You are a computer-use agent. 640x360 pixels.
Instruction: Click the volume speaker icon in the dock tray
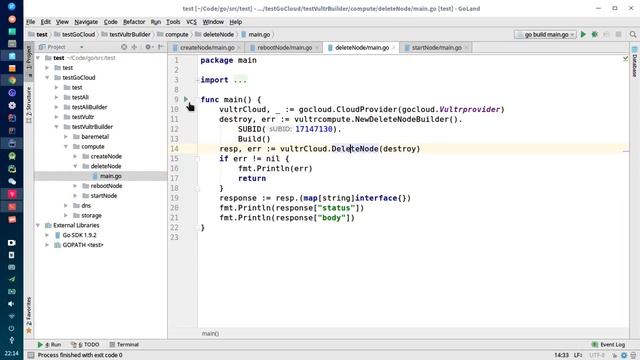pyautogui.click(x=11, y=304)
